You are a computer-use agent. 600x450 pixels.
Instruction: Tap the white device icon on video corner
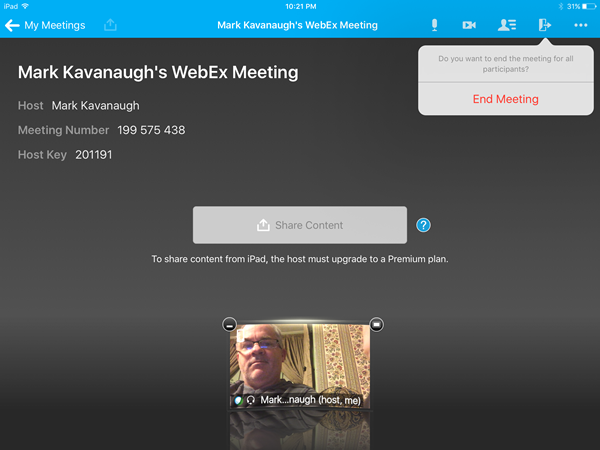coord(240,335)
